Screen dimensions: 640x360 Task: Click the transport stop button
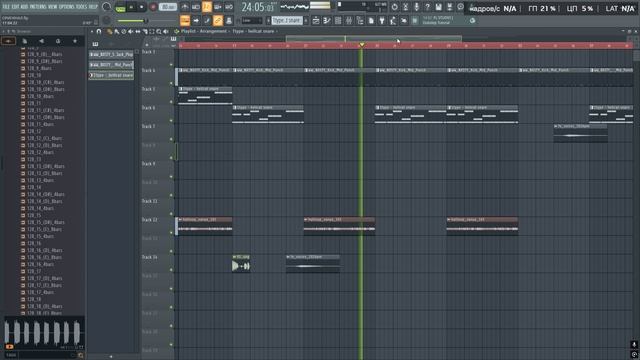pos(142,7)
